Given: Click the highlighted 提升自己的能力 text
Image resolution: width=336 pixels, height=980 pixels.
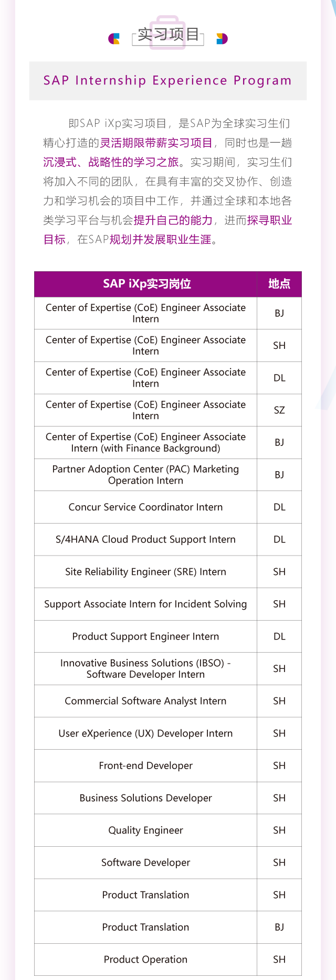Looking at the screenshot, I should pos(173,220).
